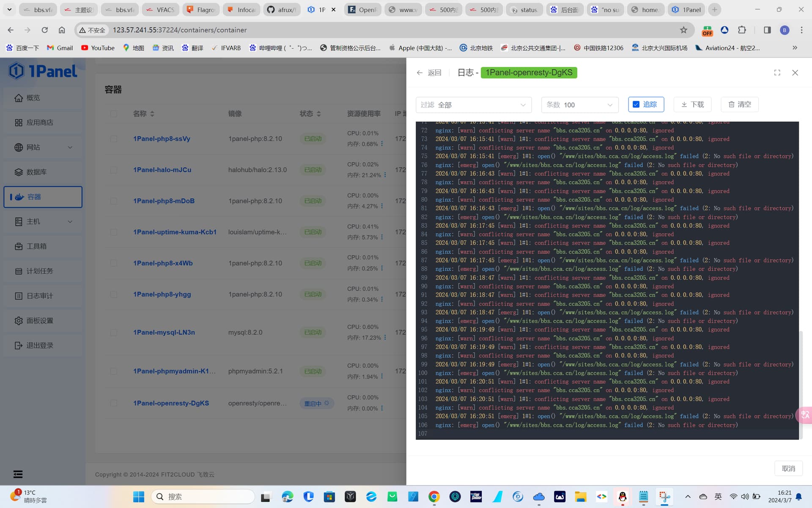The image size is (812, 508).
Task: Click the back arrow beside 返回
Action: coord(420,73)
